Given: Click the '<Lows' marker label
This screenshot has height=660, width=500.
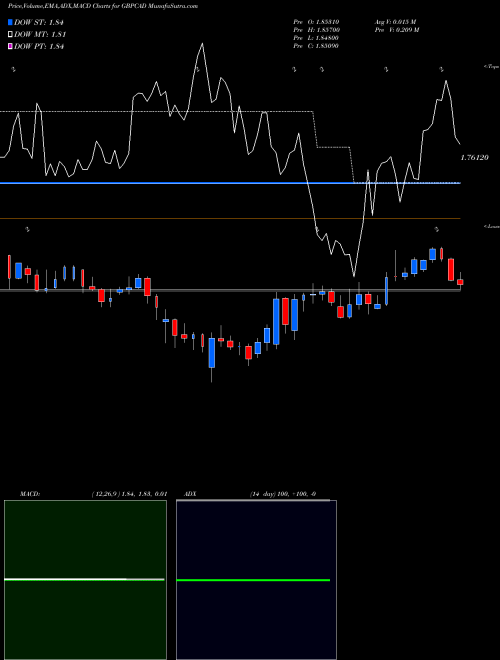Looking at the screenshot, I should [491, 226].
